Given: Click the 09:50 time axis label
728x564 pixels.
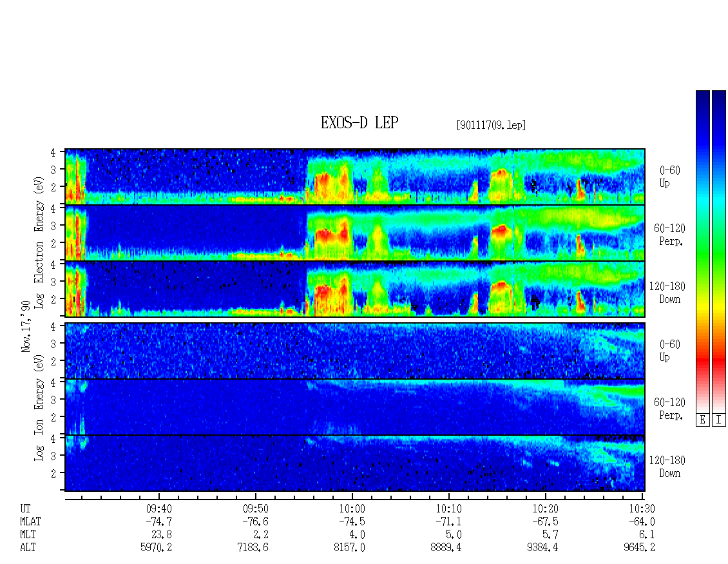Looking at the screenshot, I should click(x=255, y=509).
